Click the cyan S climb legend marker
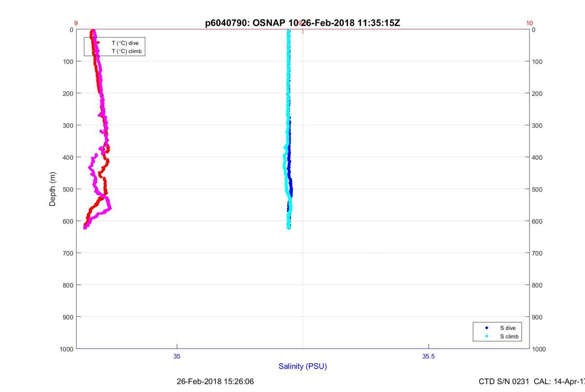 point(487,337)
